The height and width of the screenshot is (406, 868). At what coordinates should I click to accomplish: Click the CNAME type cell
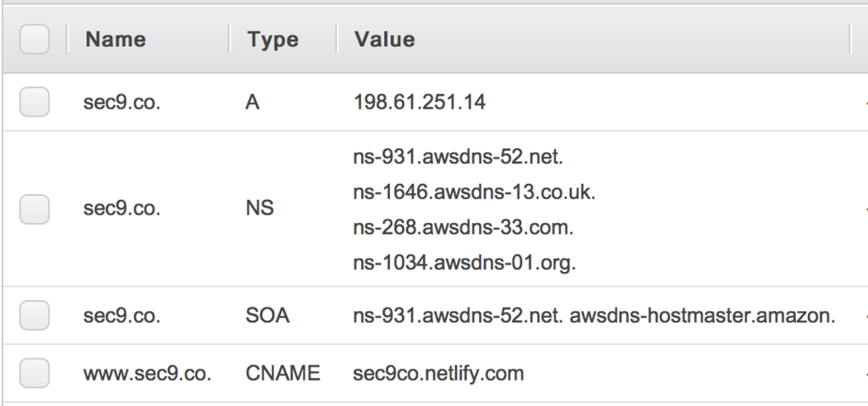[283, 373]
